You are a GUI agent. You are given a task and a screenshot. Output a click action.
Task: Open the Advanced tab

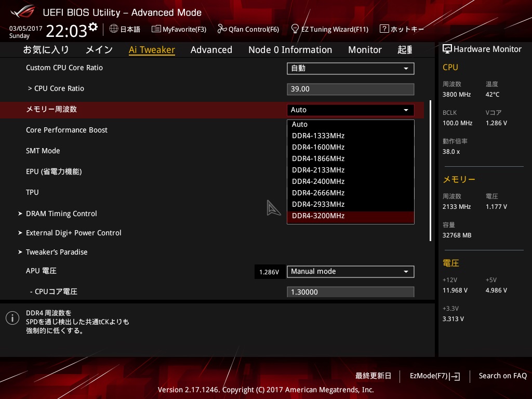pyautogui.click(x=211, y=50)
